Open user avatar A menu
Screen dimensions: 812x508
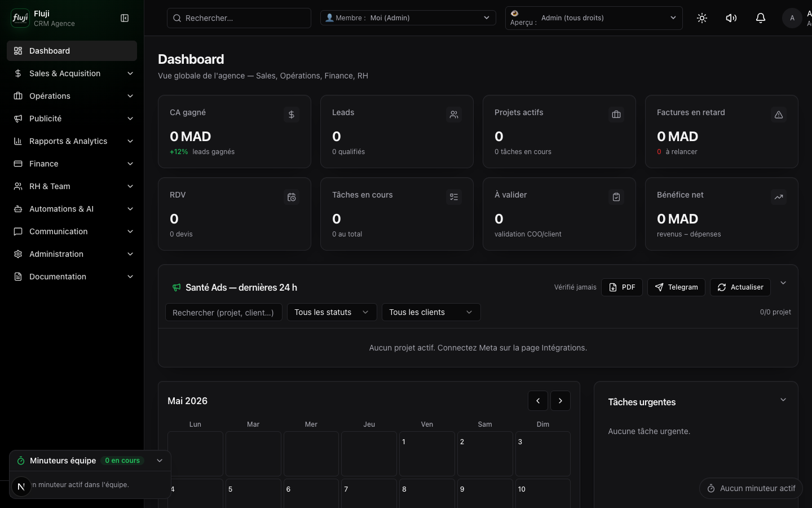(792, 18)
